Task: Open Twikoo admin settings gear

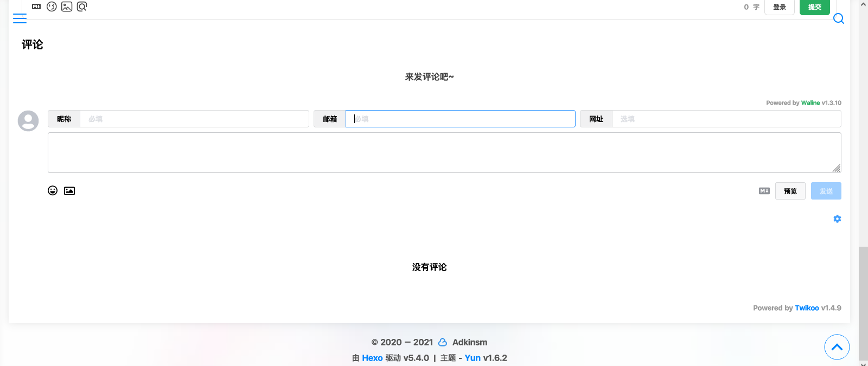Action: [x=837, y=219]
